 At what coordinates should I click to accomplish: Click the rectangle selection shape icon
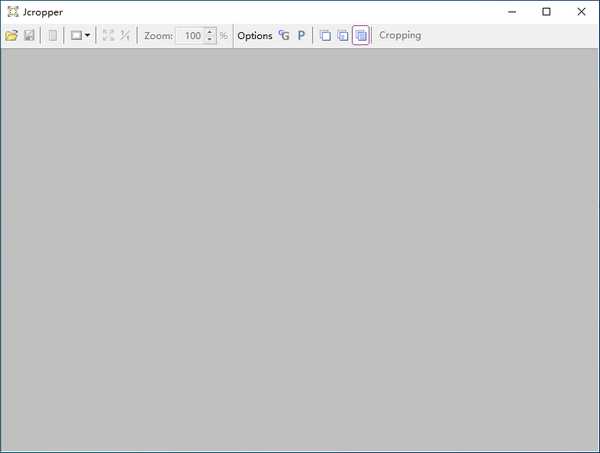click(76, 36)
